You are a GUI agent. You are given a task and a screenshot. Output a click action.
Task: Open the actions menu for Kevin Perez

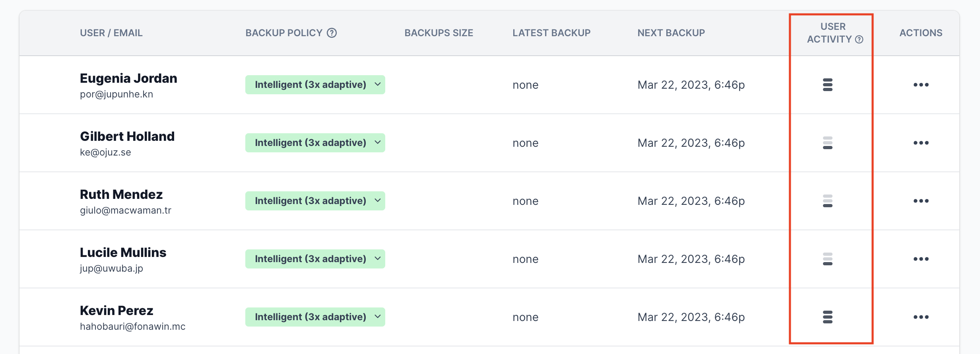tap(921, 317)
